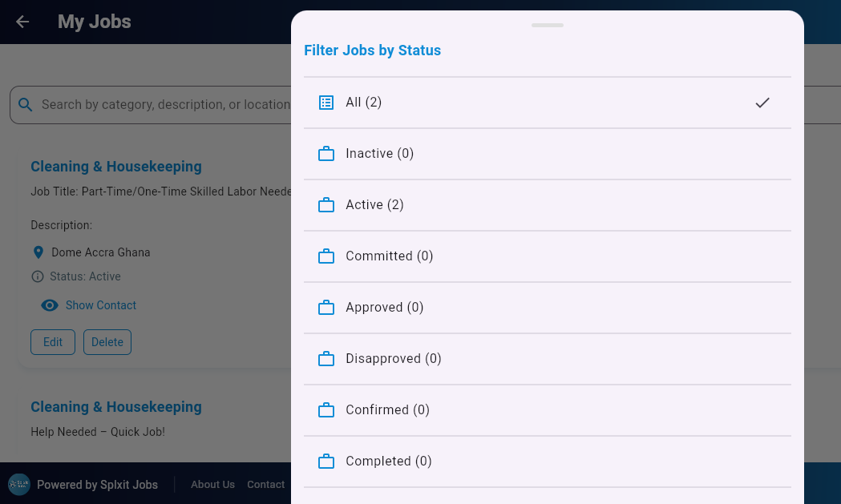Click the Spixit Jobs logo in footer
The height and width of the screenshot is (504, 841).
(19, 484)
